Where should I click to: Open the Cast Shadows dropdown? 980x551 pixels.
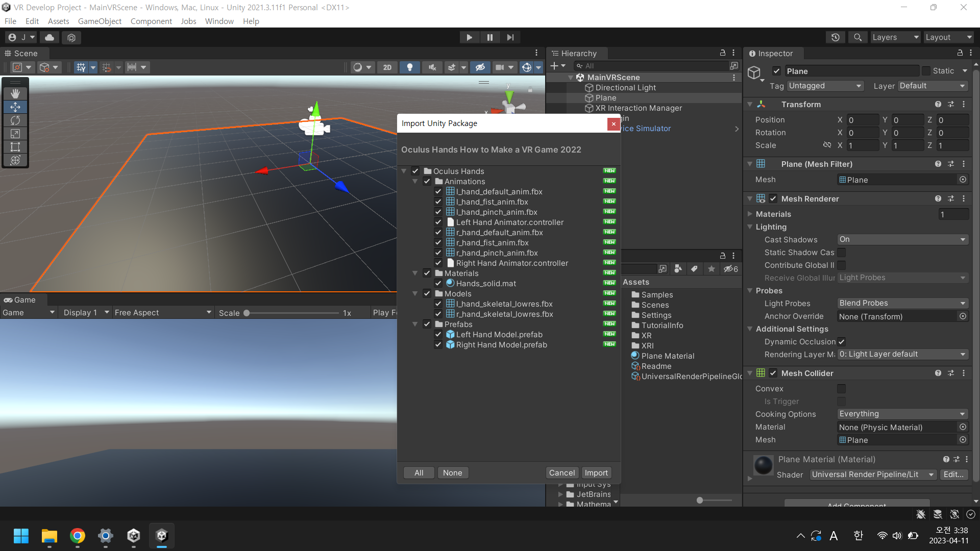pyautogui.click(x=902, y=239)
